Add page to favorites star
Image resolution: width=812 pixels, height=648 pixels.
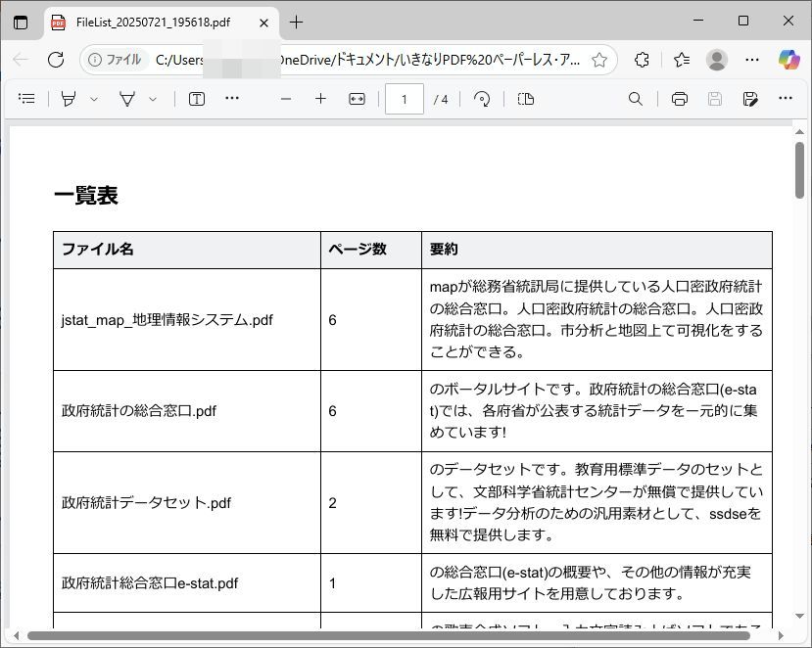click(599, 60)
